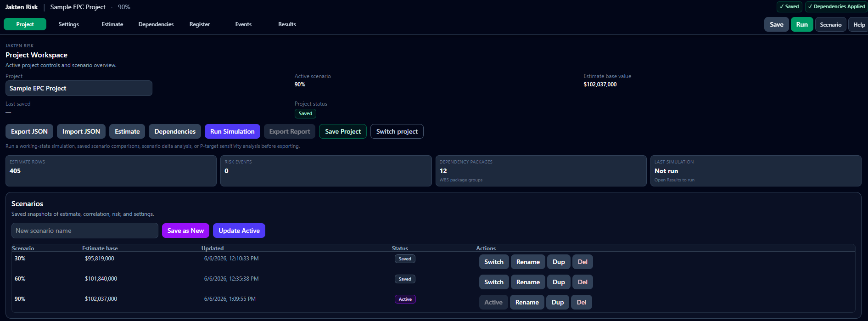This screenshot has height=321, width=868.
Task: Go to the Dependencies tab in navigation
Action: tap(156, 24)
